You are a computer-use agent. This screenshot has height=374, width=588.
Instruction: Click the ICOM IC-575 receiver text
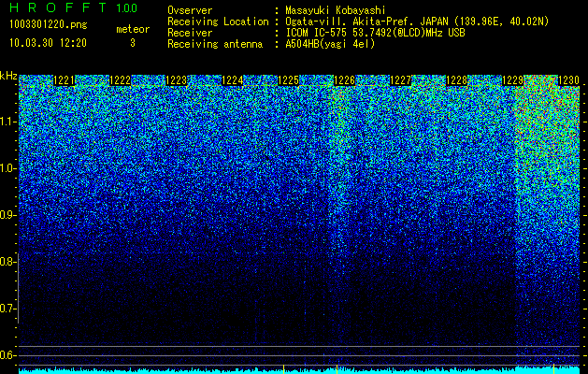pyautogui.click(x=375, y=33)
